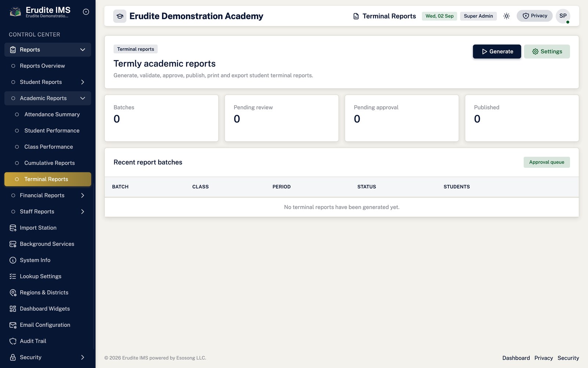Click the Privacy shield button in header

click(x=535, y=16)
